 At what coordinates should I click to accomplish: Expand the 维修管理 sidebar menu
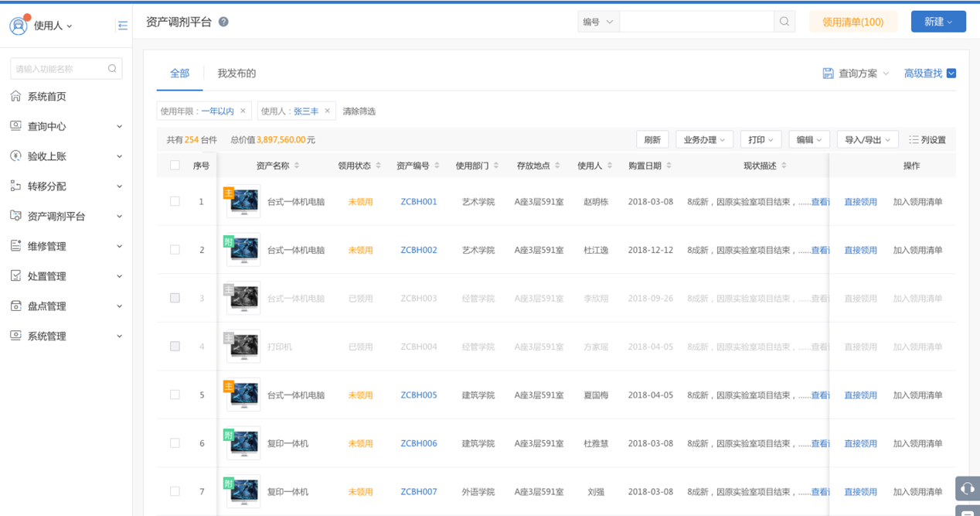66,246
